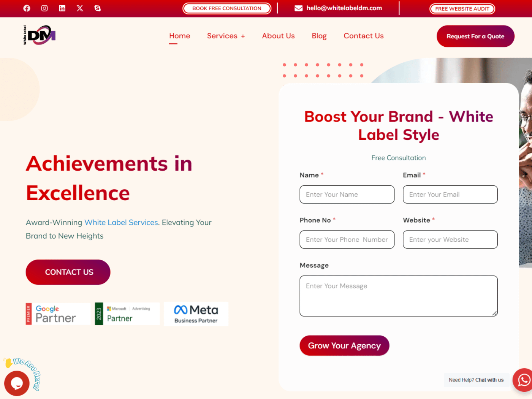The image size is (532, 399).
Task: Open the Contact Us menu item
Action: click(364, 36)
